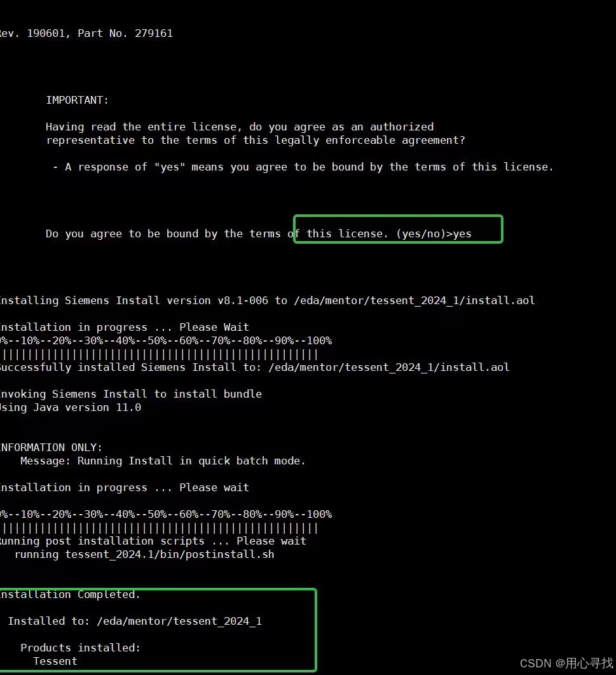Click the CSDN watermark in the corner
The image size is (616, 675).
pyautogui.click(x=566, y=664)
